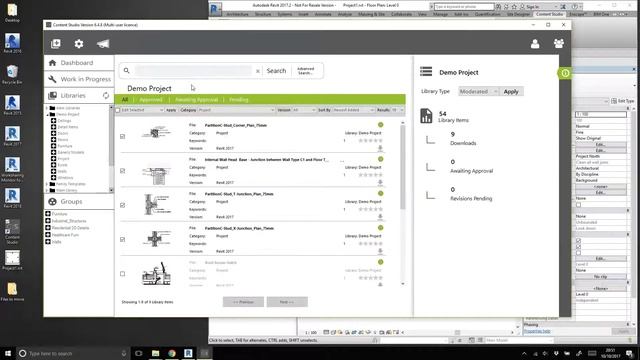Open Work in Progress section
This screenshot has height=360, width=640.
(x=79, y=79)
